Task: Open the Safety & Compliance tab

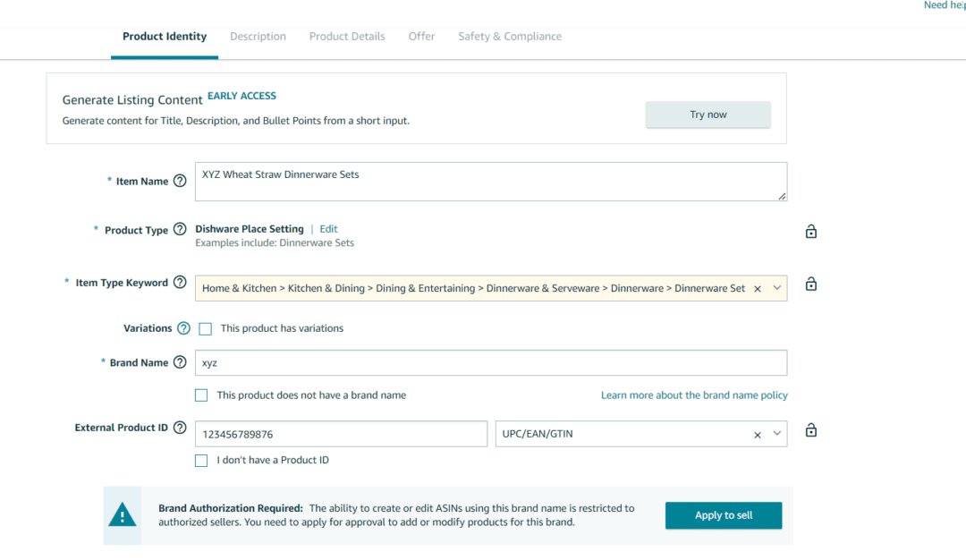Action: click(x=510, y=36)
